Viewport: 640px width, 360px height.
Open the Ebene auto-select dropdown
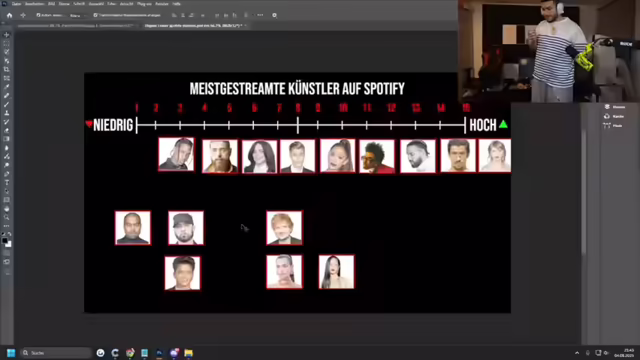[x=78, y=15]
